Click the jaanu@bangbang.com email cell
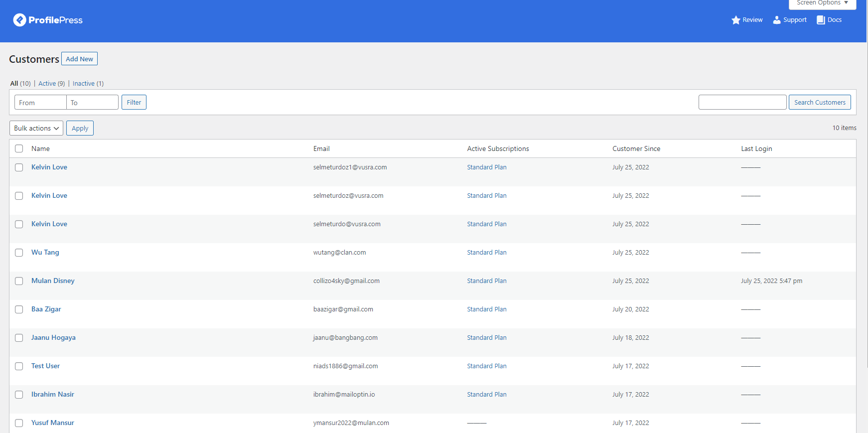868x433 pixels. point(345,337)
